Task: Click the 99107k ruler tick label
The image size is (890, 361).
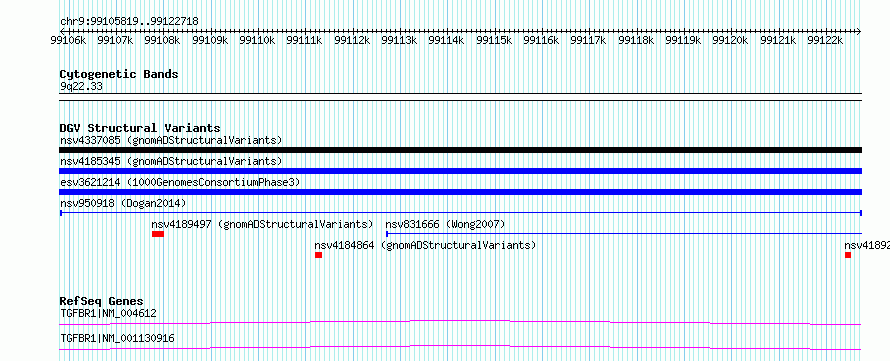Action: [115, 40]
